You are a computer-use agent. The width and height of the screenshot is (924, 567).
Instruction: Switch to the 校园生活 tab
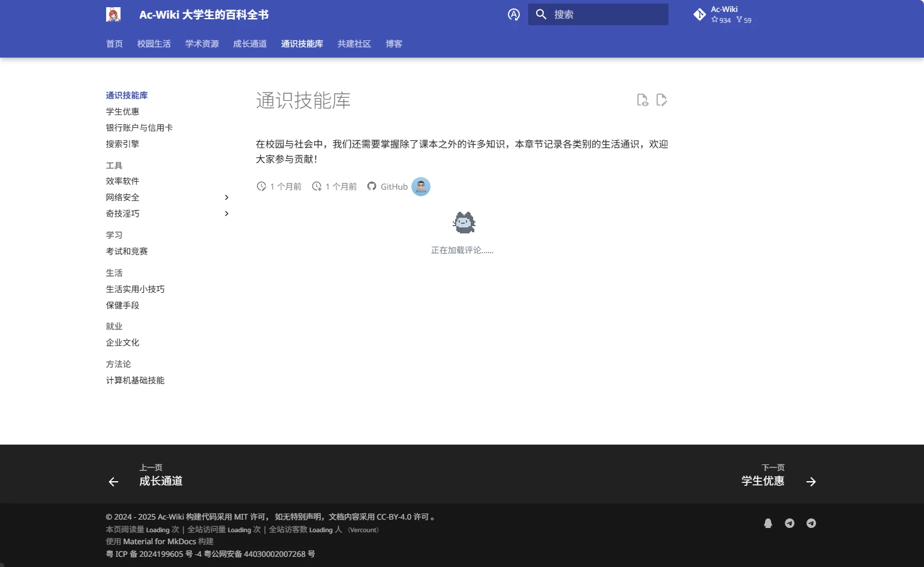154,44
